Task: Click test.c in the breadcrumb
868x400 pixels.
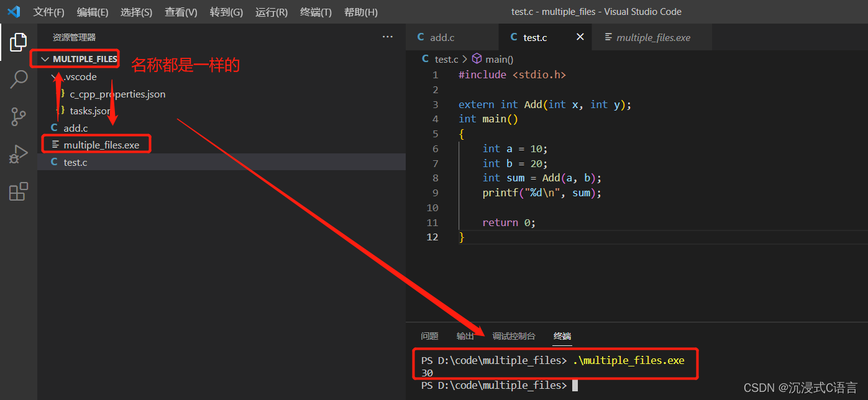Action: (x=446, y=59)
